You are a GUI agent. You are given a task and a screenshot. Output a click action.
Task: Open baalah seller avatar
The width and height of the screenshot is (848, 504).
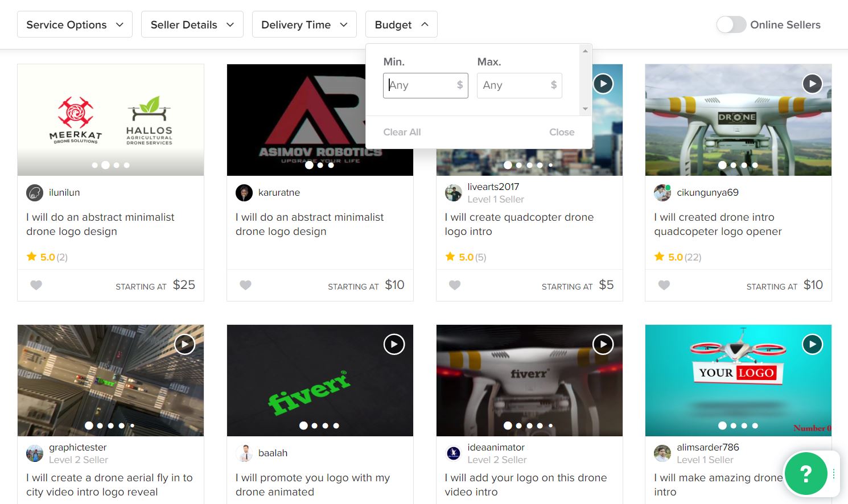coord(244,453)
